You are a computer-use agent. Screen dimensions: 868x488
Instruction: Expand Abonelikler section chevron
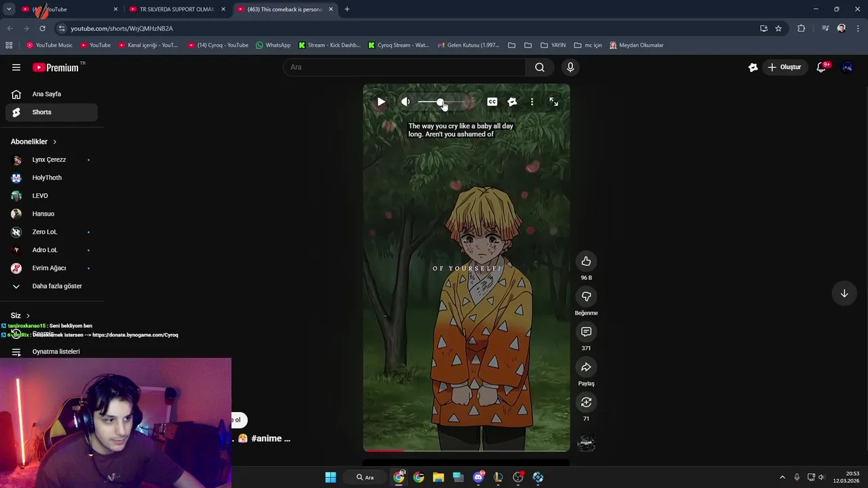coord(54,142)
